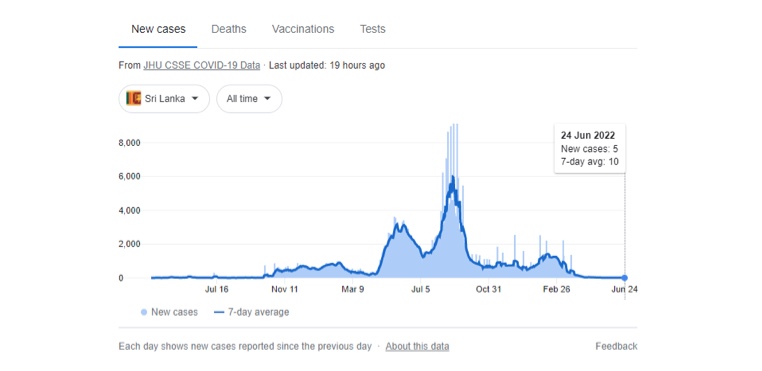Open the Tests tab
Image resolution: width=762 pixels, height=371 pixels.
373,29
